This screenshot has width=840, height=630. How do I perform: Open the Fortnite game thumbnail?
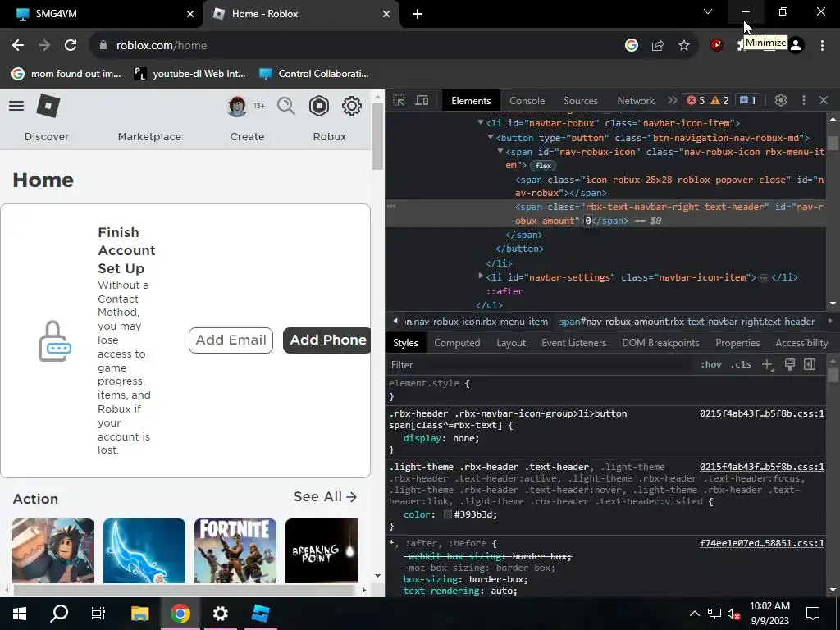pos(235,550)
